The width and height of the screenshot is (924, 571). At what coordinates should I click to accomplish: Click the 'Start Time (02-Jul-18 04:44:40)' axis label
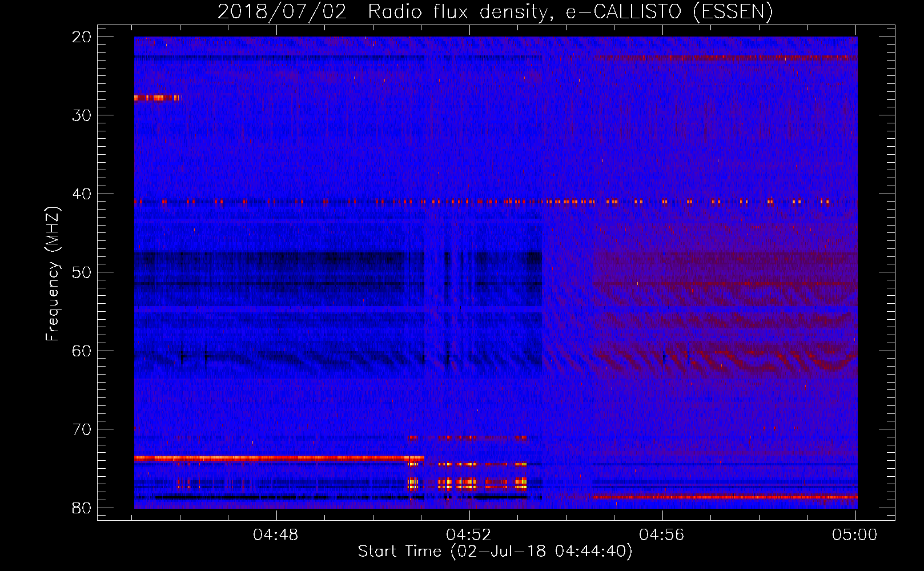click(495, 552)
